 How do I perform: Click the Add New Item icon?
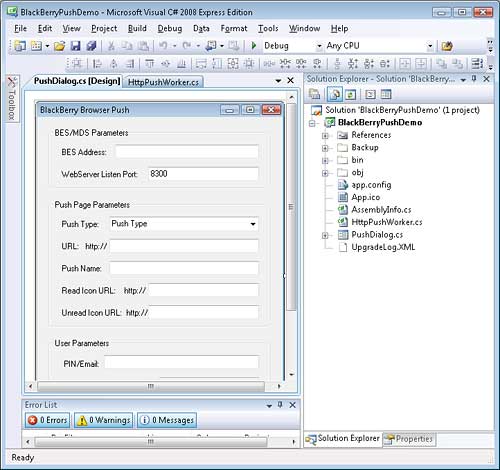(x=36, y=46)
